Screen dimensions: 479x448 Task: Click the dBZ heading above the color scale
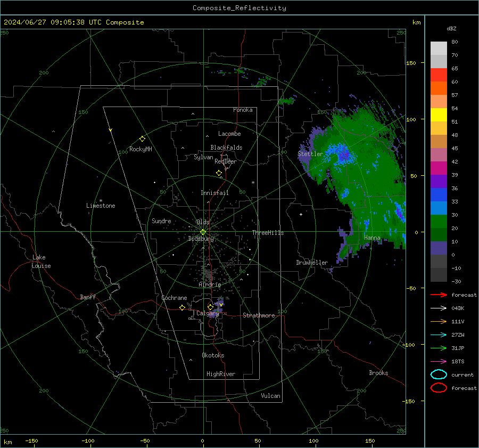click(x=451, y=28)
